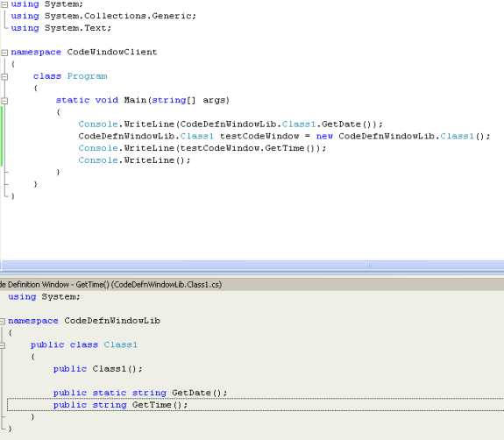Collapse the Main method outline
The height and width of the screenshot is (440, 504).
click(x=4, y=101)
